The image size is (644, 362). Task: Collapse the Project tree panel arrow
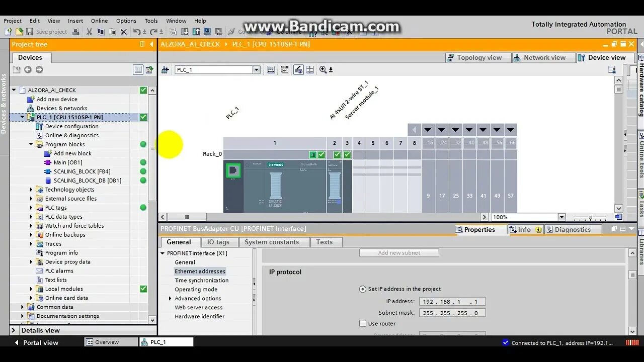coord(151,44)
